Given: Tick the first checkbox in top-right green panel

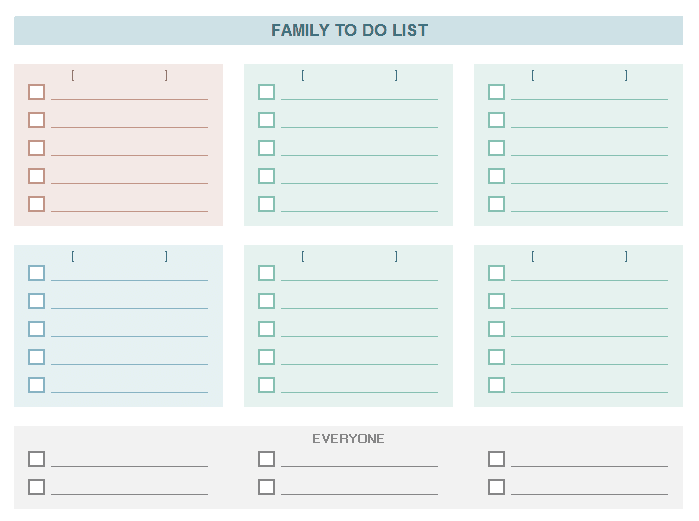Looking at the screenshot, I should coord(497,92).
